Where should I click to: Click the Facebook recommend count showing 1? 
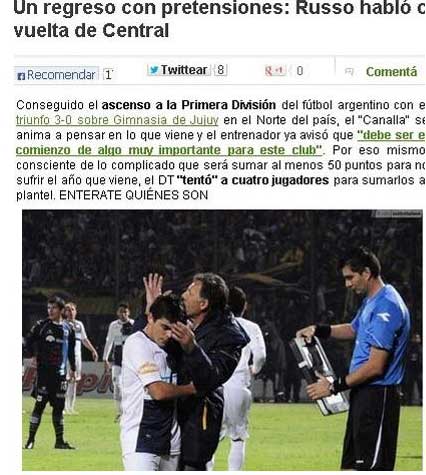click(108, 74)
